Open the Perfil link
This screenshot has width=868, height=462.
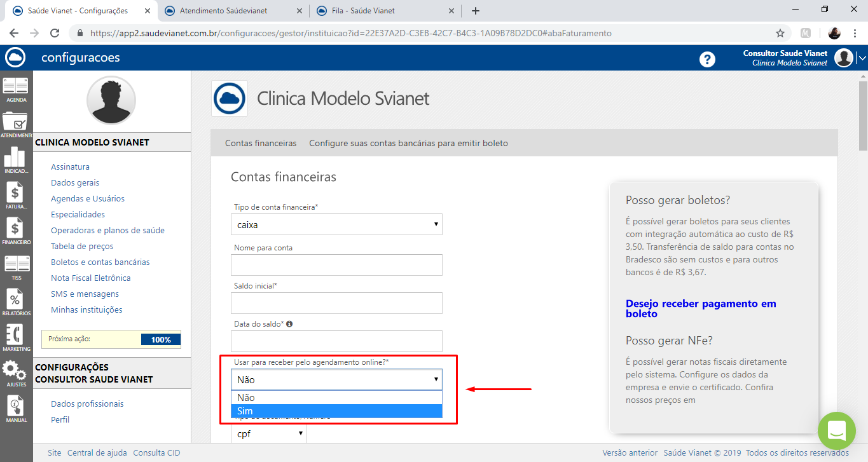[x=60, y=419]
